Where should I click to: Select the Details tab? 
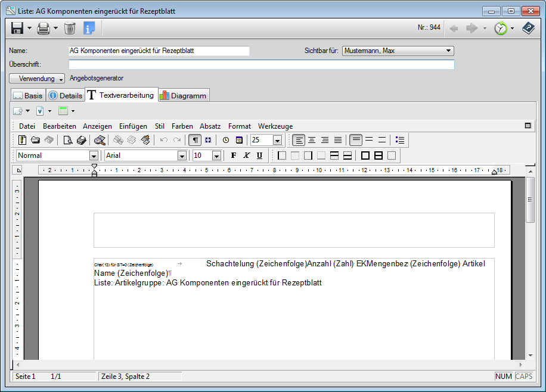tap(65, 95)
